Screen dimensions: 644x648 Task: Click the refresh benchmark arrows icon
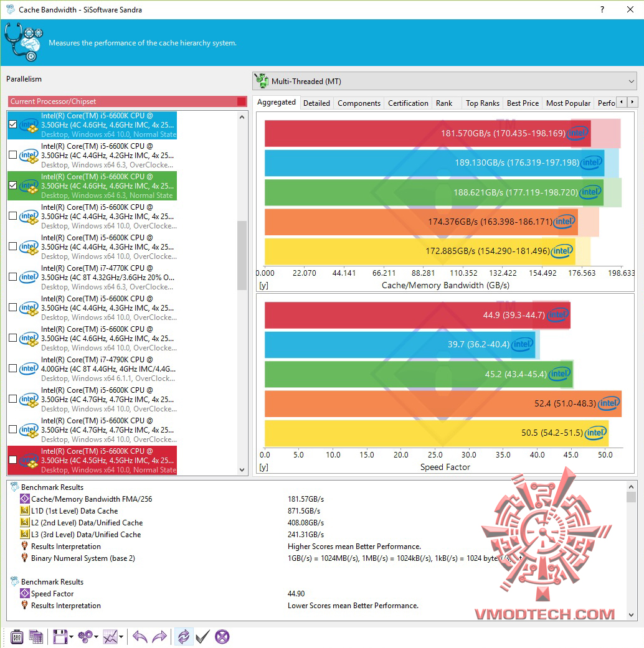(x=184, y=636)
